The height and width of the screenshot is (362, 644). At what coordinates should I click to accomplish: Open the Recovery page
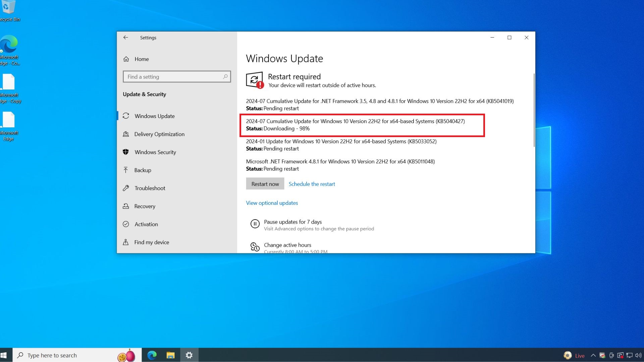[145, 206]
